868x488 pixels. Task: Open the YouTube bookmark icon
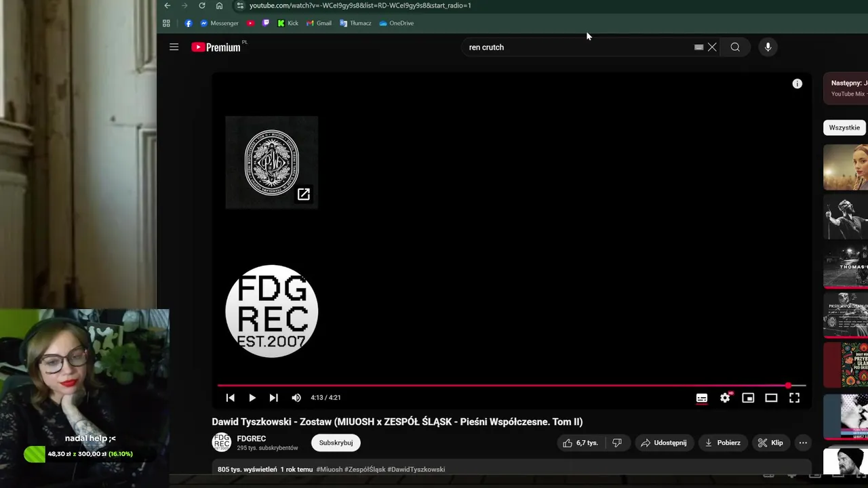(250, 23)
